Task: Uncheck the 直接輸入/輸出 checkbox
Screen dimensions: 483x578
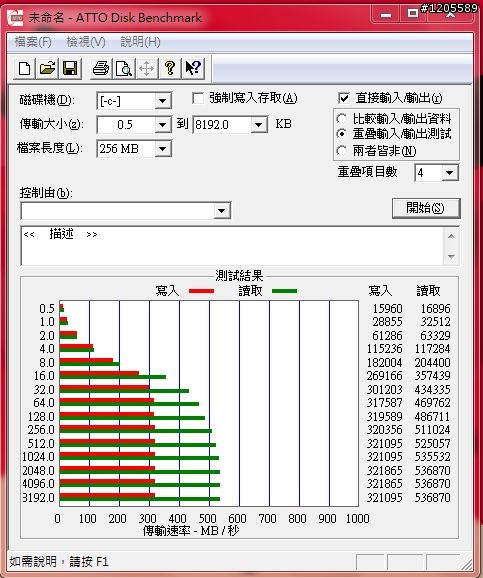Action: pyautogui.click(x=344, y=98)
